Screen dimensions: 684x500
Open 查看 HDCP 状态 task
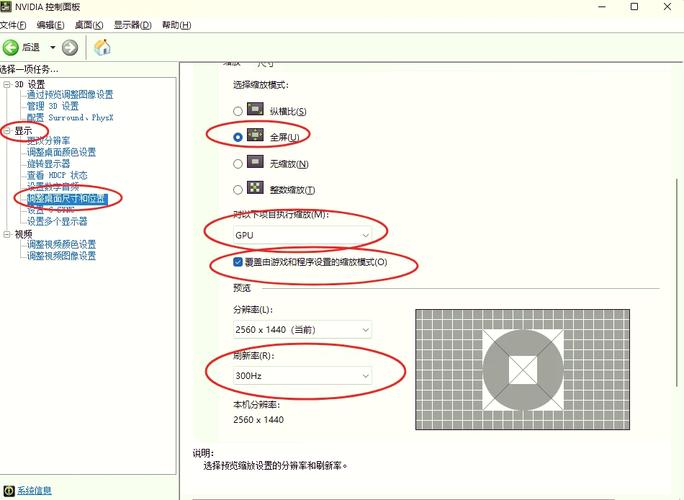(57, 175)
